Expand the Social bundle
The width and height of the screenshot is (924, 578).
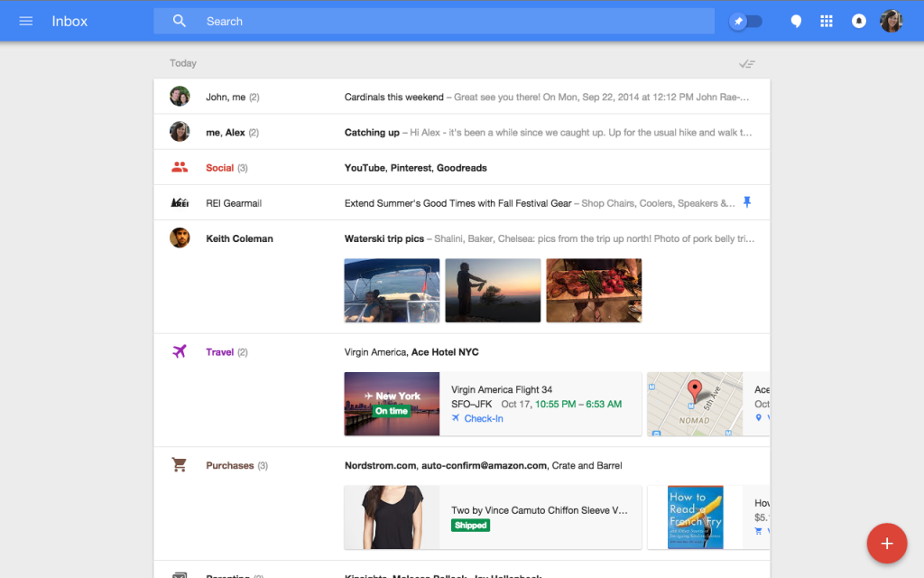pyautogui.click(x=462, y=167)
